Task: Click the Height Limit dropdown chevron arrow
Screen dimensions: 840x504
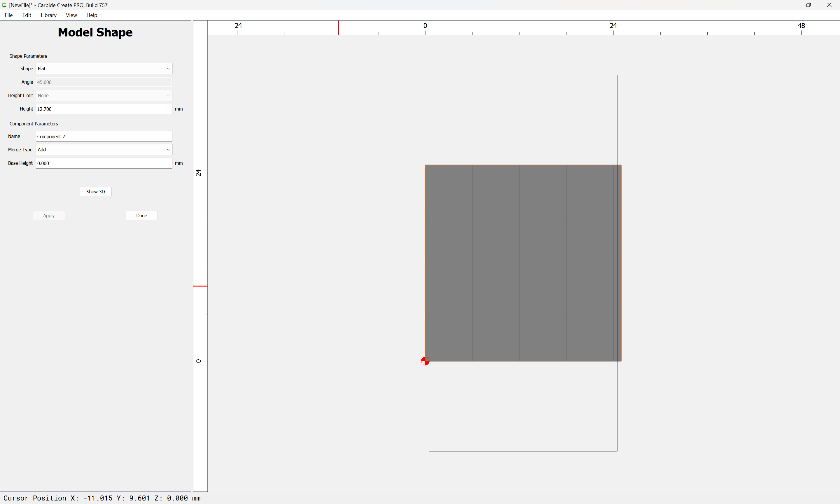Action: coord(168,95)
